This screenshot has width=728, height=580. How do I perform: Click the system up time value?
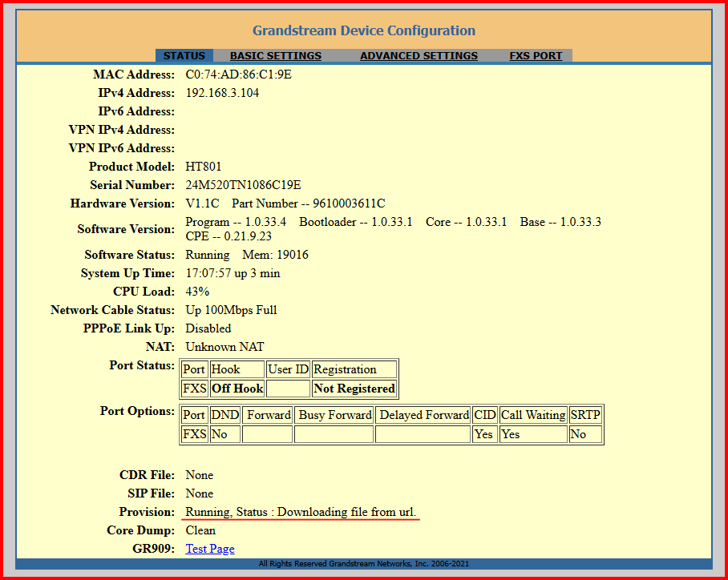pos(233,273)
